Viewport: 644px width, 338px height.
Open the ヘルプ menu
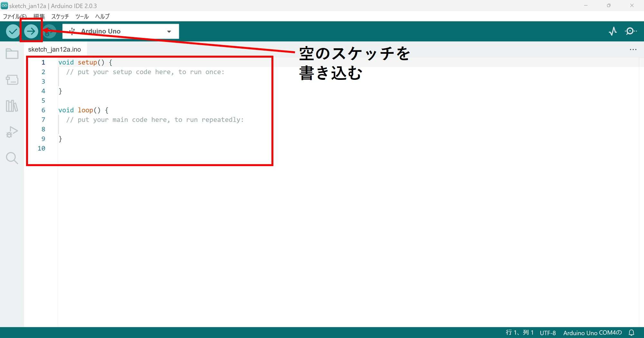(x=102, y=16)
